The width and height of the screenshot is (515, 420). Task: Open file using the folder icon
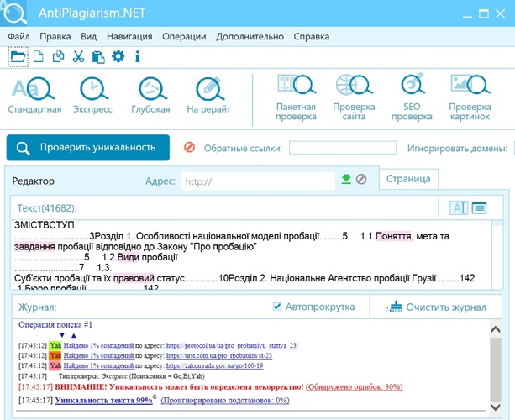click(x=18, y=57)
